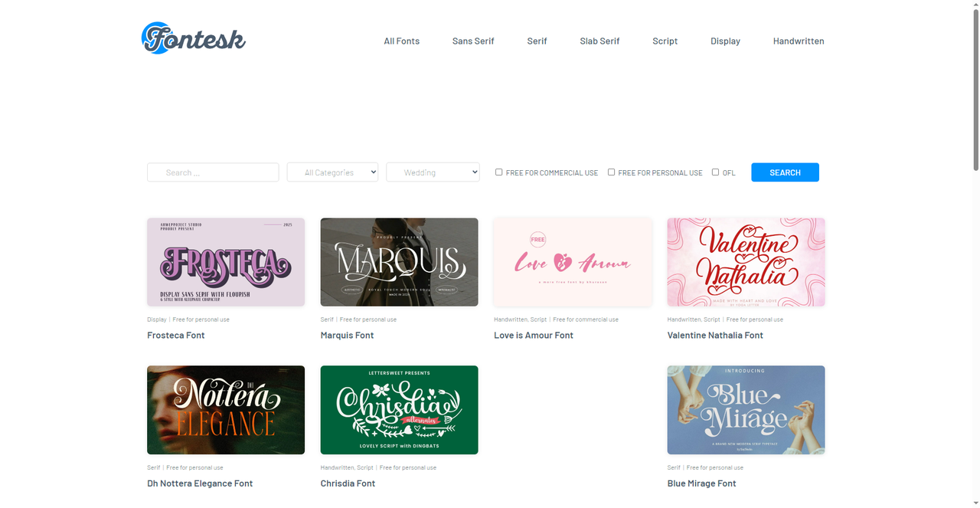Open the Wedding tag dropdown
This screenshot has height=508, width=980.
click(x=433, y=172)
